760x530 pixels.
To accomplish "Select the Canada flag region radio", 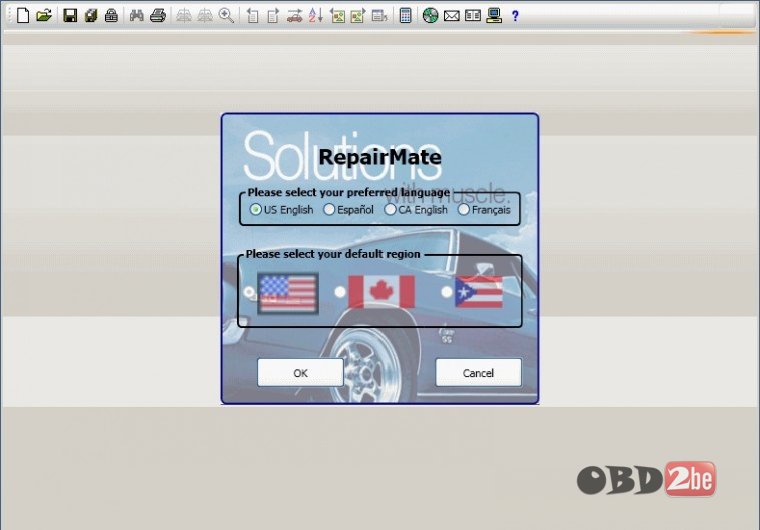I will coord(340,292).
